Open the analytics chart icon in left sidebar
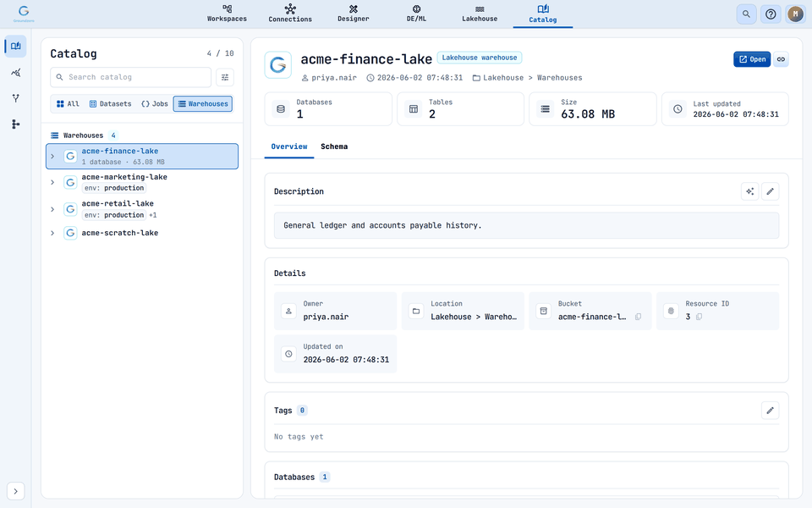This screenshot has width=812, height=508. click(x=15, y=73)
